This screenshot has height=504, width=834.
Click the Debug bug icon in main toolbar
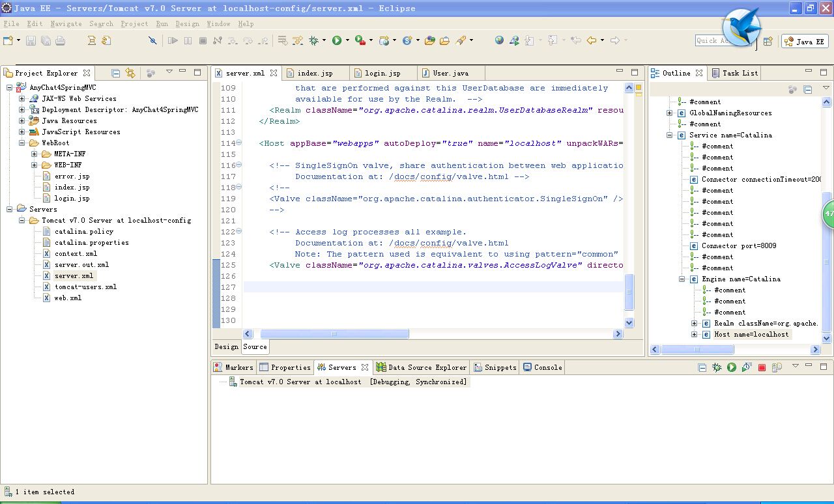pyautogui.click(x=313, y=40)
